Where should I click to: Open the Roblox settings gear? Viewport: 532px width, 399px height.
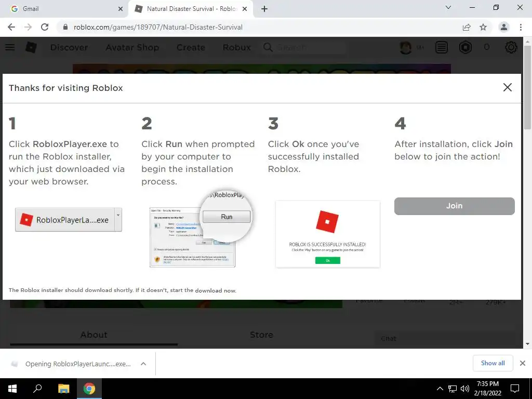pos(511,47)
